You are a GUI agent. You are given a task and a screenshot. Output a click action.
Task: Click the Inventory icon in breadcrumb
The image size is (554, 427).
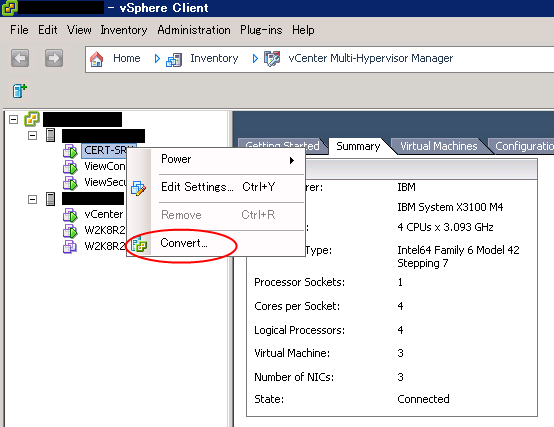pos(174,59)
